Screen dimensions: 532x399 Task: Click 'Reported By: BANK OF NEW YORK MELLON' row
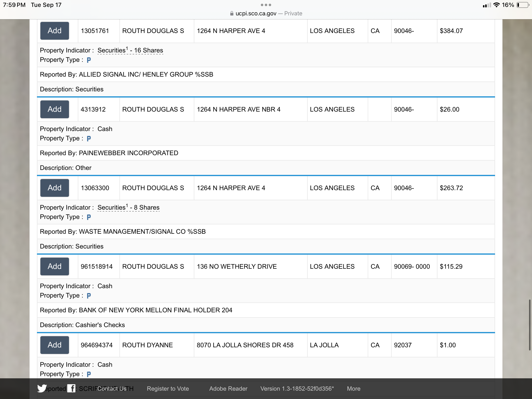266,310
